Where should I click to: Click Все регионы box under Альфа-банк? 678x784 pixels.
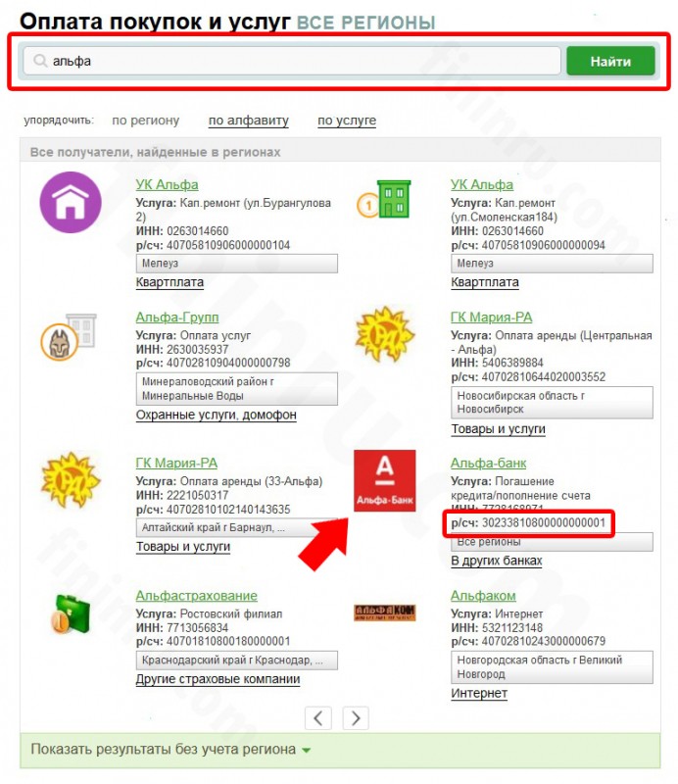point(552,542)
